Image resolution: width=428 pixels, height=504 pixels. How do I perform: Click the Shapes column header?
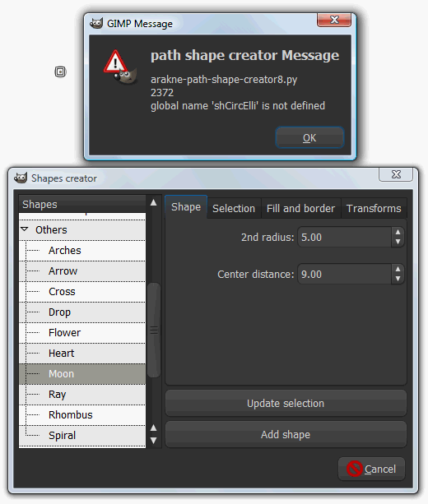pyautogui.click(x=82, y=204)
